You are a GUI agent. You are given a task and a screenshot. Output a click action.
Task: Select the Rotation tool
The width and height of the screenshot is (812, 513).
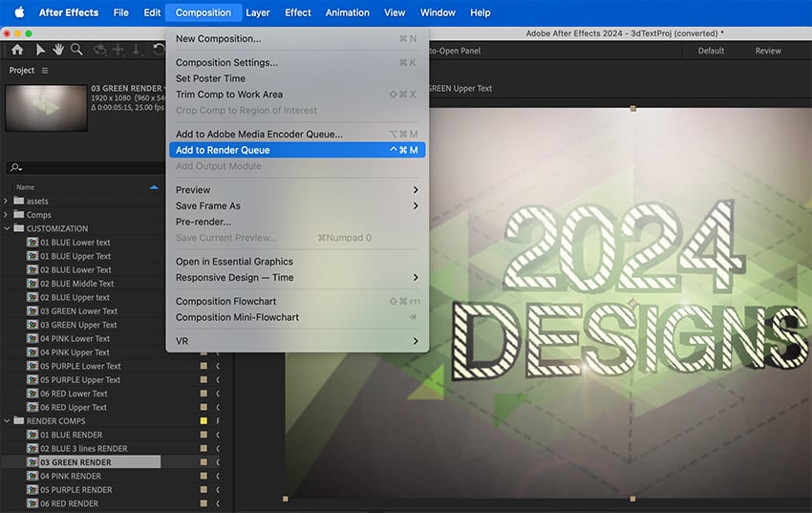pos(159,50)
